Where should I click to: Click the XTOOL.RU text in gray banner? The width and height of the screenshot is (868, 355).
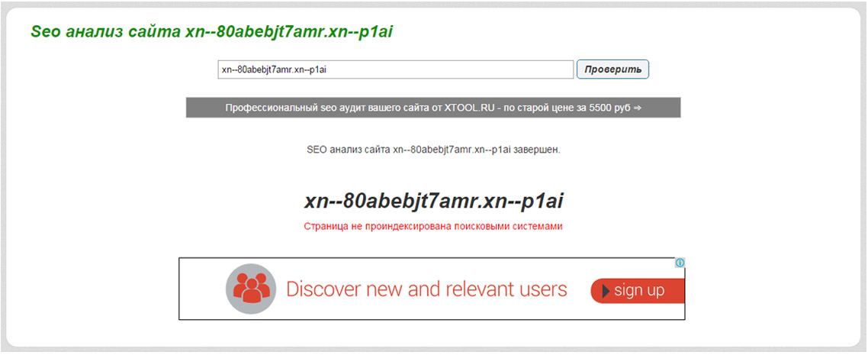pos(468,108)
